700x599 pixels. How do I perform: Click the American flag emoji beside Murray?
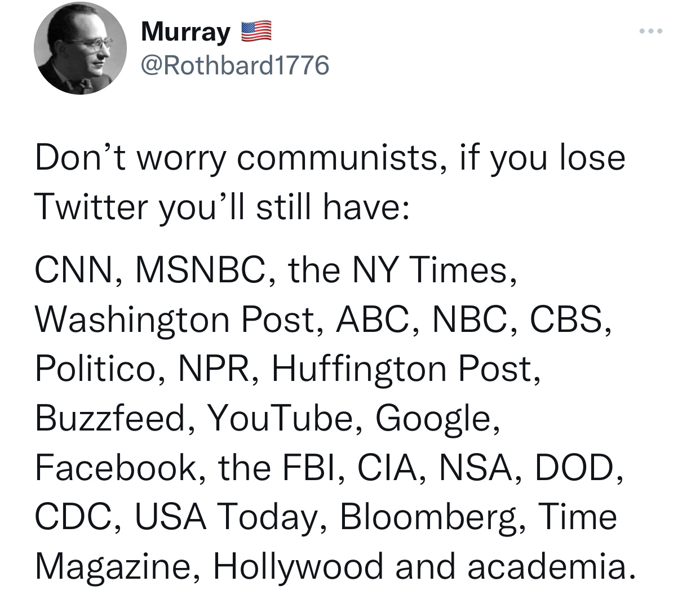[x=256, y=32]
